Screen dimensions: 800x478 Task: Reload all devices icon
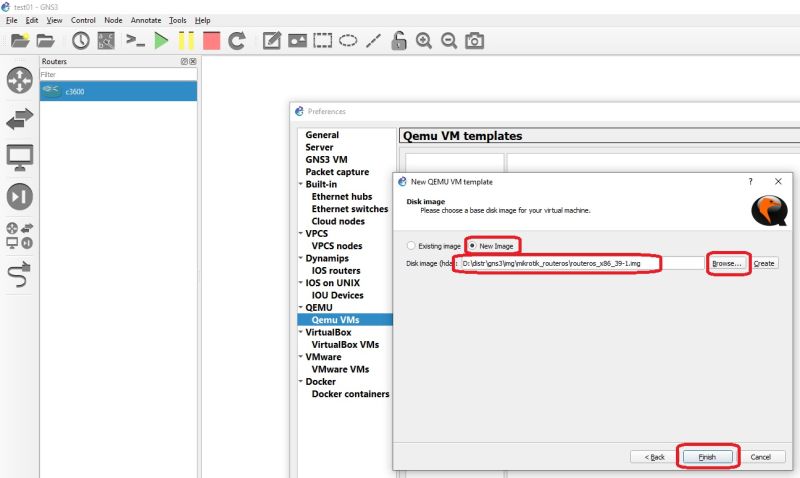click(x=237, y=40)
